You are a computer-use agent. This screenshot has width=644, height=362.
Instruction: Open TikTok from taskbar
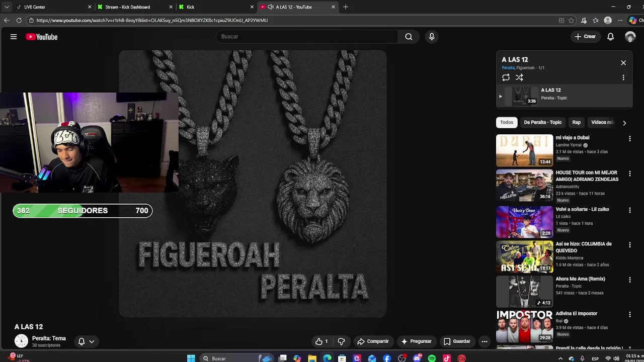point(447,358)
